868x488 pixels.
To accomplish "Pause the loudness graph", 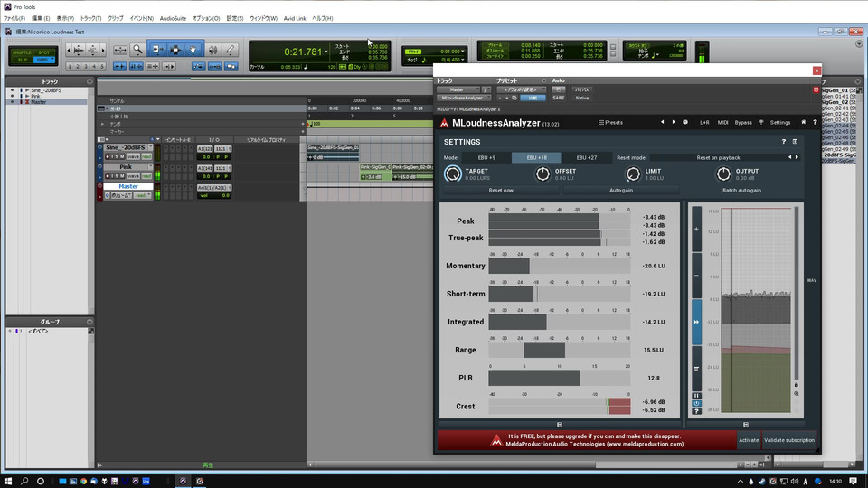I will (696, 396).
